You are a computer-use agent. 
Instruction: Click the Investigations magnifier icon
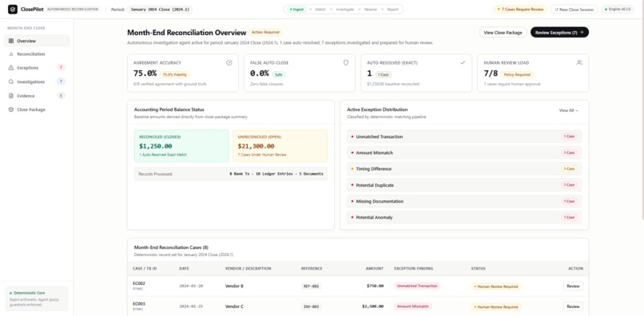(x=11, y=82)
